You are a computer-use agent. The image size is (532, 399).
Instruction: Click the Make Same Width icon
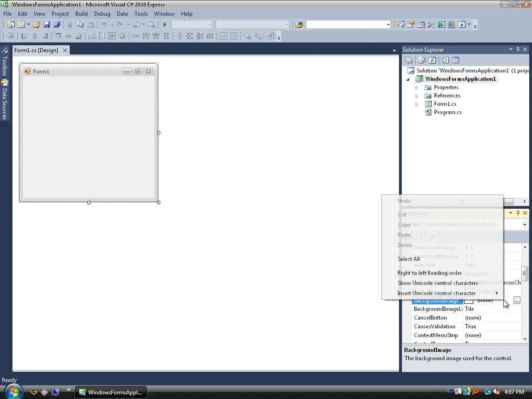(x=91, y=36)
